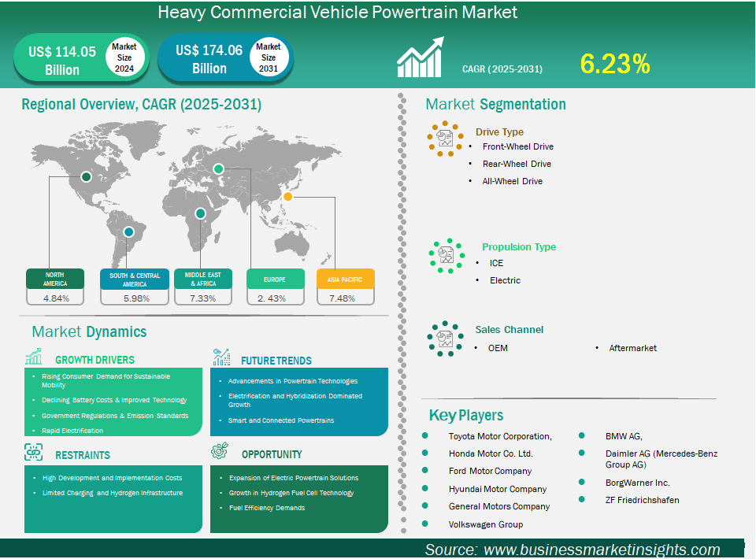This screenshot has width=756, height=559.
Task: Click the 5.98% South & Central America value
Action: 136,298
